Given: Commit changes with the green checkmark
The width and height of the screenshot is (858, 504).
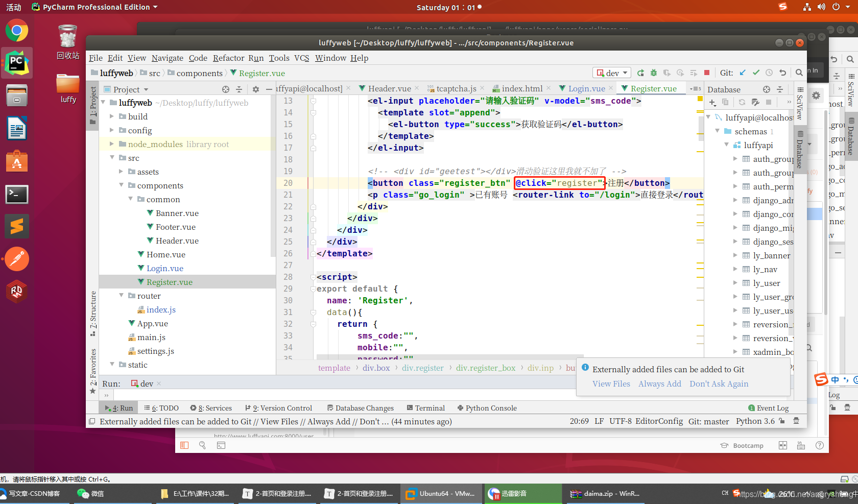Looking at the screenshot, I should pos(756,73).
